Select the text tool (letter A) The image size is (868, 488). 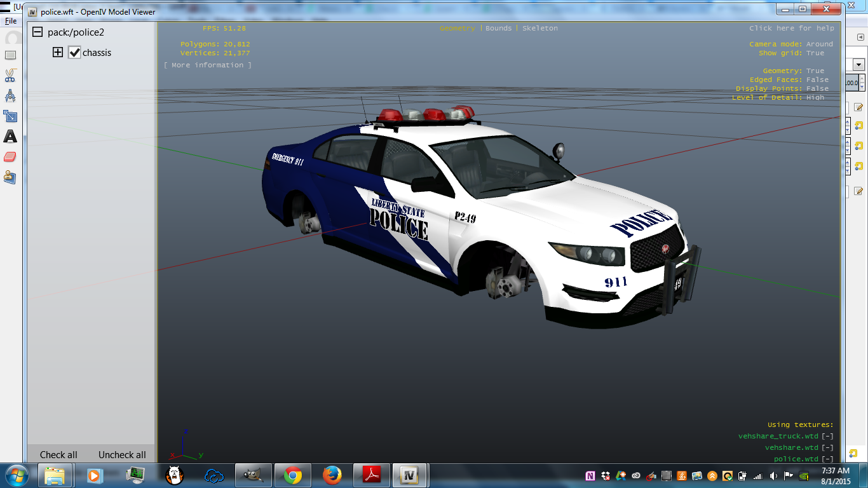10,136
